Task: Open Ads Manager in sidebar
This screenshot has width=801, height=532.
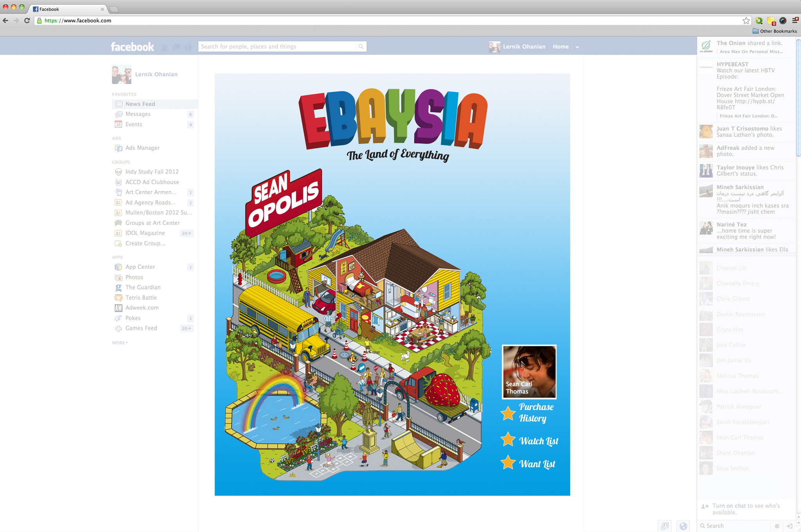Action: (142, 148)
